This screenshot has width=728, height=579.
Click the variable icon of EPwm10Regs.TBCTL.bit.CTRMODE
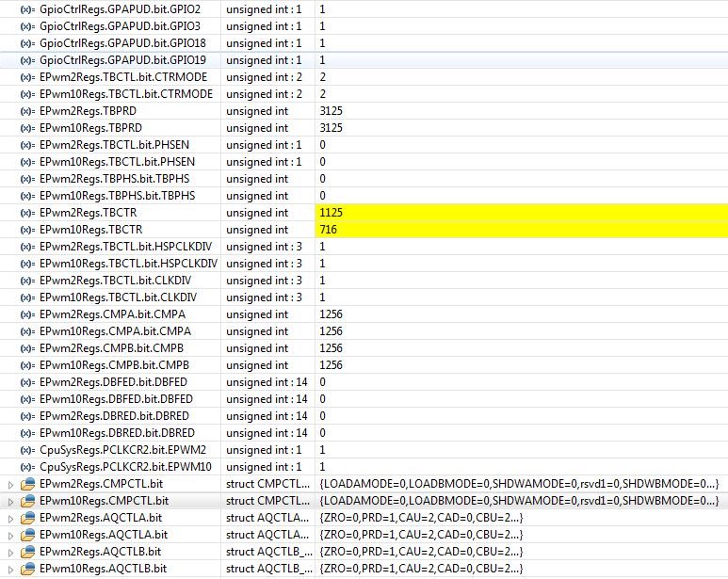(28, 94)
